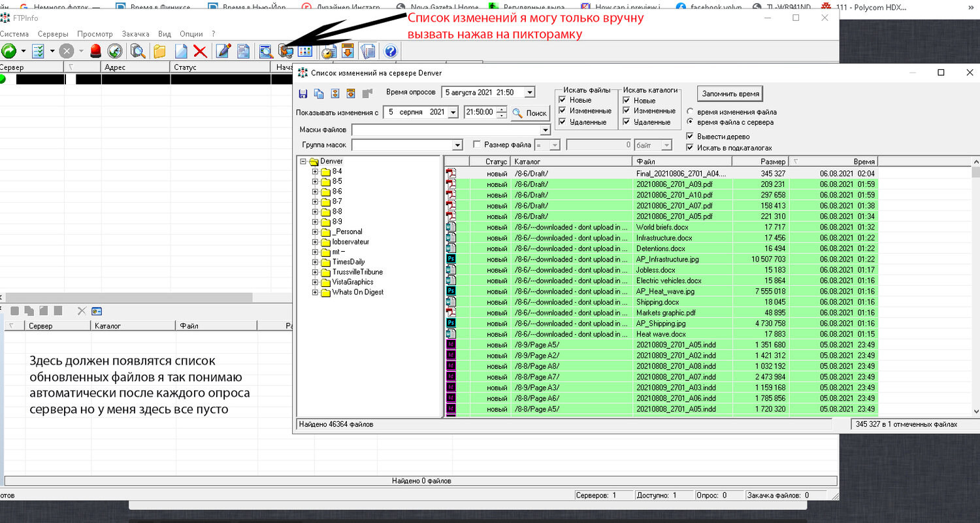
Task: Click the Word icon of Jobless.docx row
Action: [x=451, y=270]
